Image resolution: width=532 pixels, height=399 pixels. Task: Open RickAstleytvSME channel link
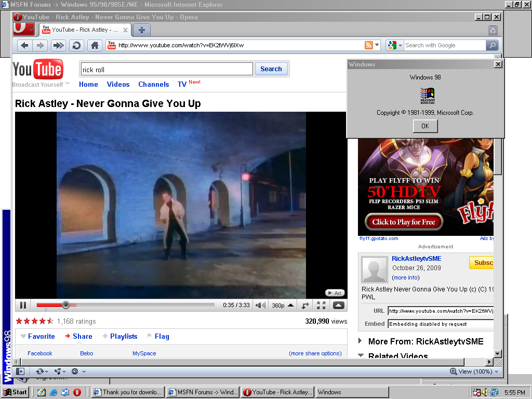(x=416, y=259)
